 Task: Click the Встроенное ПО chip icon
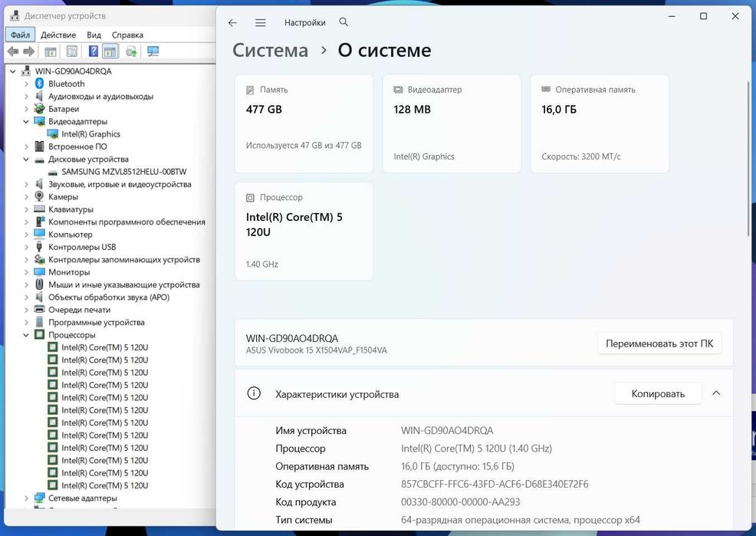click(x=40, y=146)
